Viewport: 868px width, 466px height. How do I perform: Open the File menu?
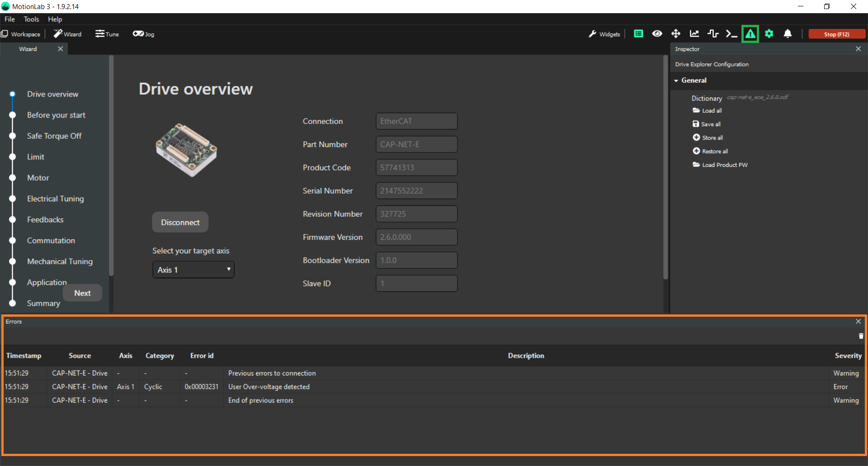(x=9, y=19)
